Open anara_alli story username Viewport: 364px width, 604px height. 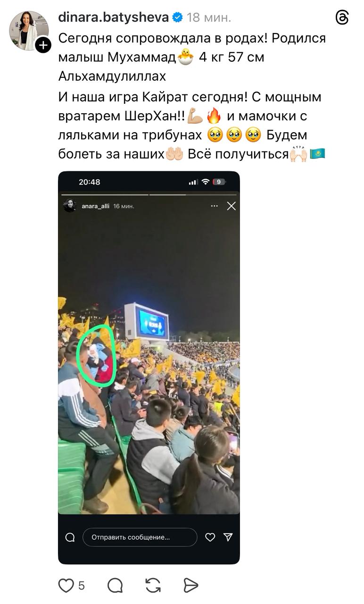point(95,206)
